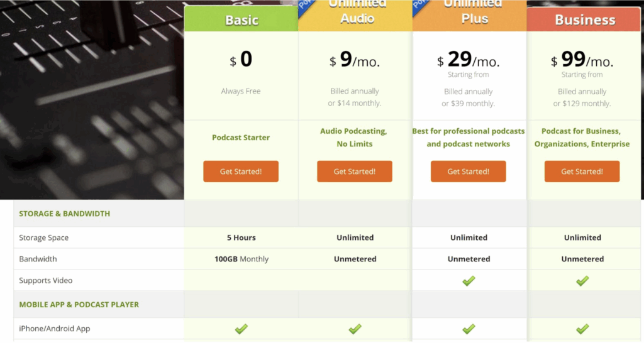Viewport: 644px width, 343px height.
Task: Click the iPhone/Android App checkmark under Business
Action: pyautogui.click(x=582, y=329)
